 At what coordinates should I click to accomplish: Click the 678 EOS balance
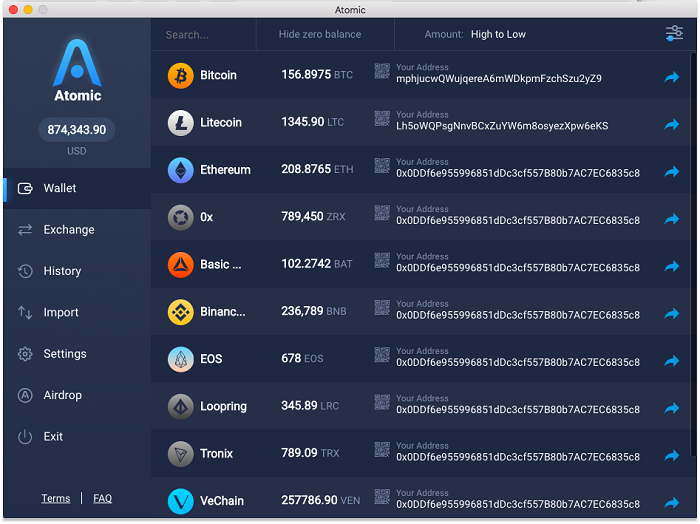(302, 358)
